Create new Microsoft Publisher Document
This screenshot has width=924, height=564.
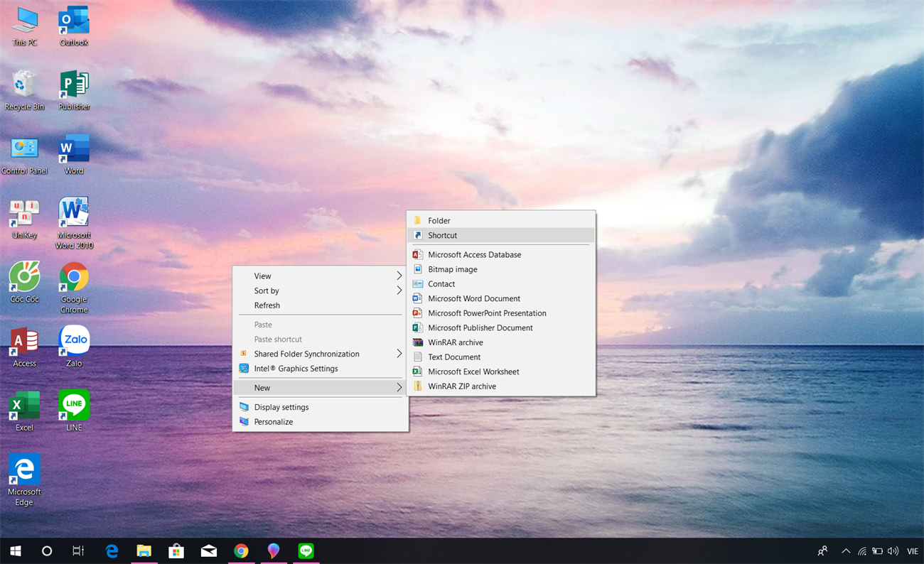point(501,327)
